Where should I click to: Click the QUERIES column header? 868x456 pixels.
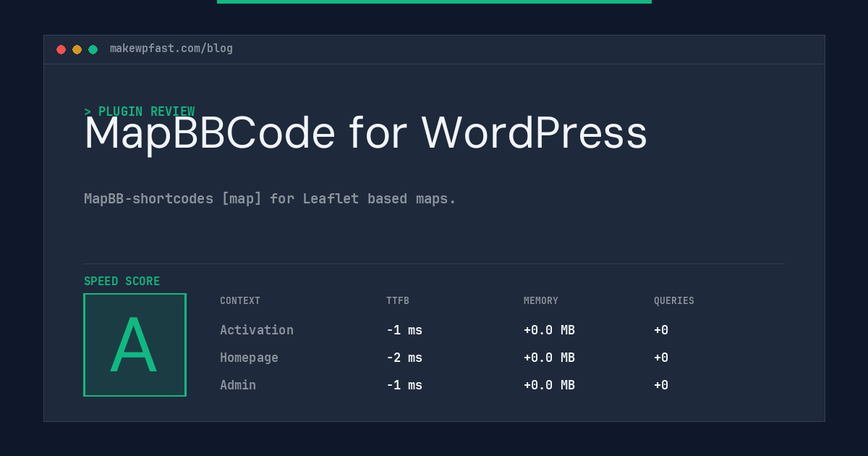click(674, 301)
